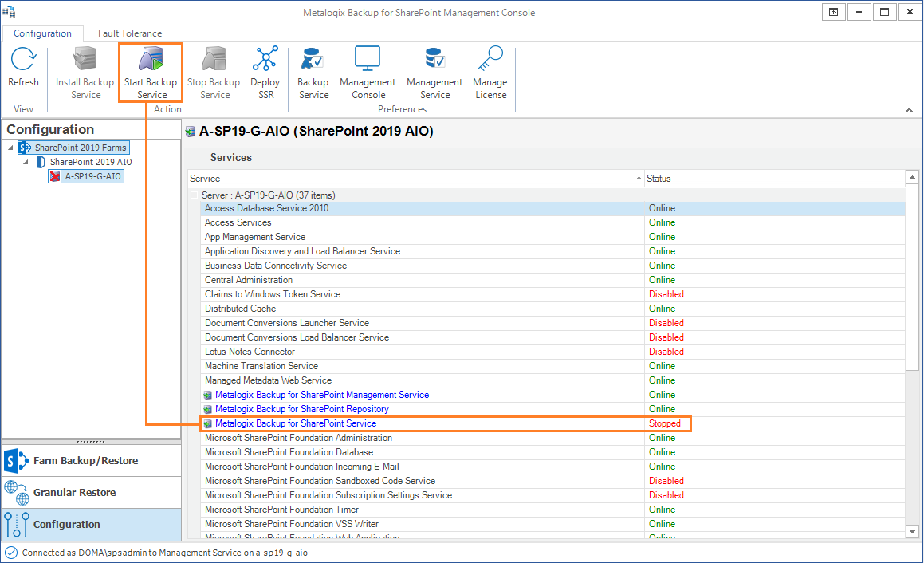Select the Document Conversions Launcher Service row
Viewport: 924px width, 563px height.
[x=552, y=323]
